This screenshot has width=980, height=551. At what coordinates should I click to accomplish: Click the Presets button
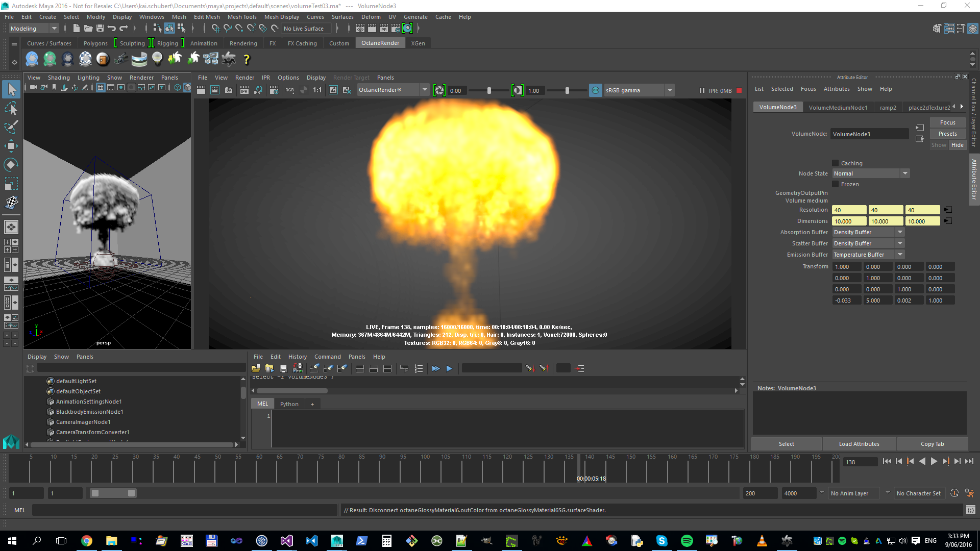click(947, 134)
